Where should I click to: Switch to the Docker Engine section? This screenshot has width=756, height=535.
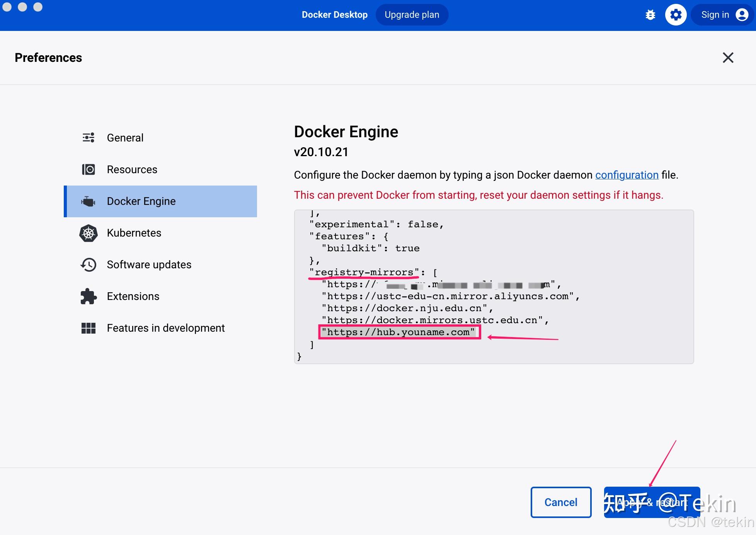(141, 201)
